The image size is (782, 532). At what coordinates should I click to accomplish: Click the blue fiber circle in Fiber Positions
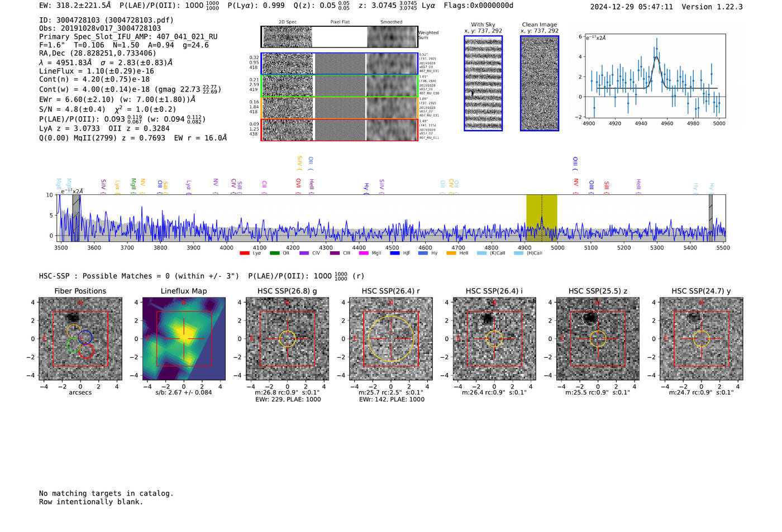point(85,337)
